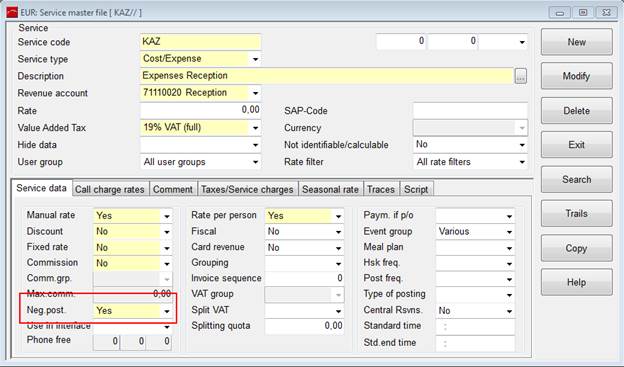The height and width of the screenshot is (367, 624).
Task: Copy the service record
Action: coord(576,248)
